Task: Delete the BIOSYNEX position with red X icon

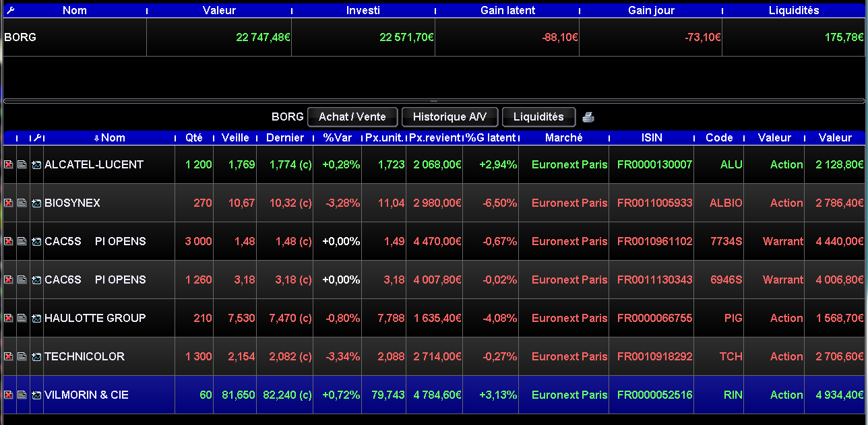Action: coord(9,203)
